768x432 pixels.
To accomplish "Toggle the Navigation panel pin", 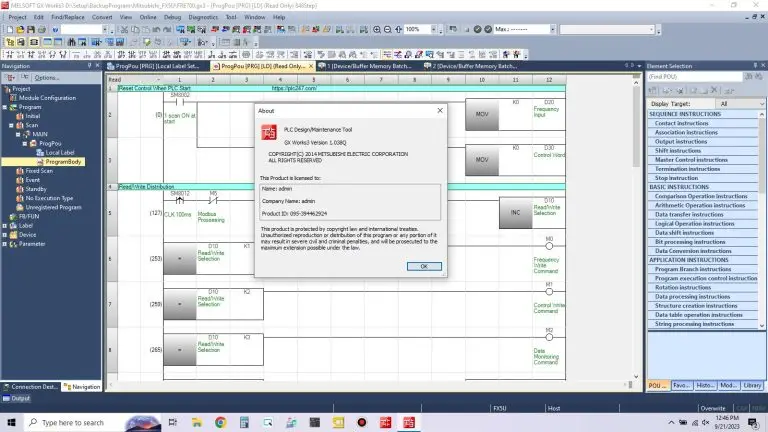I will pos(89,66).
